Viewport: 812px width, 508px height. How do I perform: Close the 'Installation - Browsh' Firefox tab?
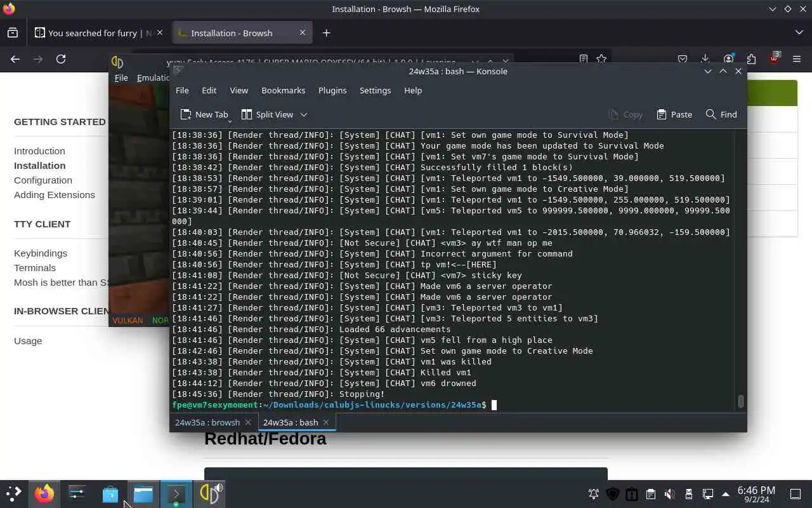click(x=303, y=32)
